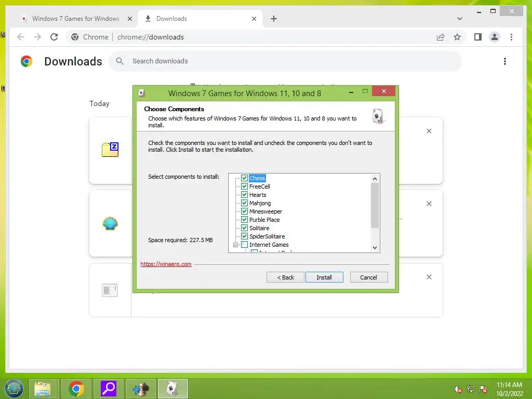Open File Explorer from the taskbar
The image size is (532, 399).
(43, 389)
